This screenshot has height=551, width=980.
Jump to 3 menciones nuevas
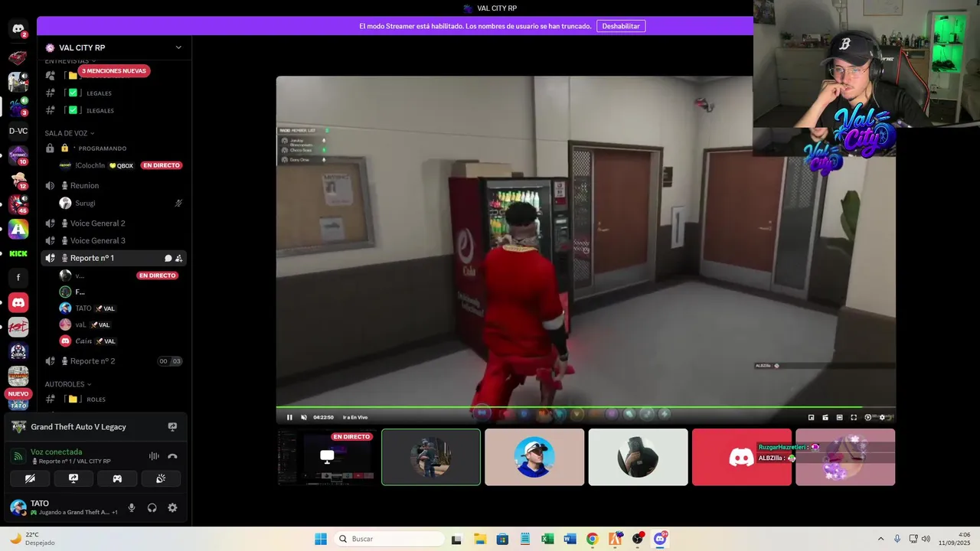coord(113,70)
